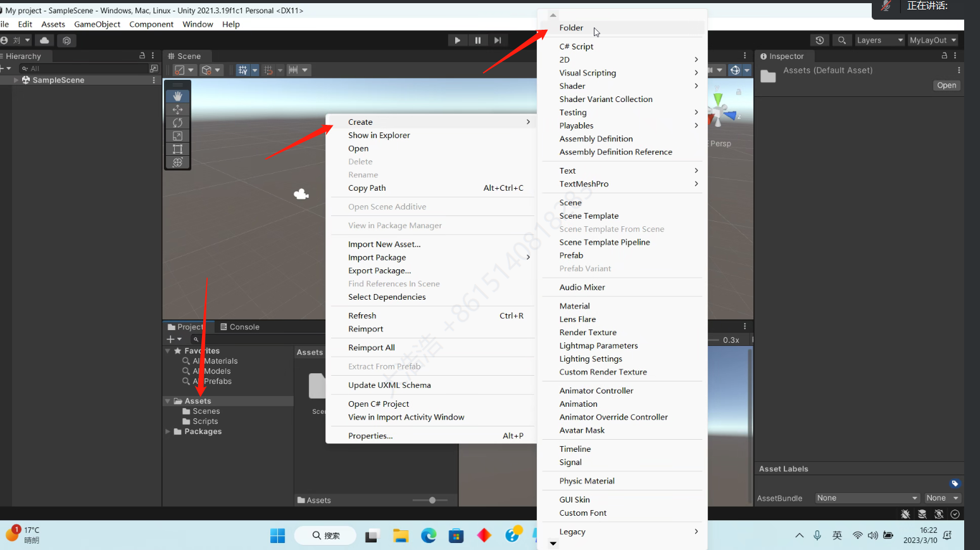Open Layers dropdown
Viewport: 980px width, 550px height.
tap(880, 40)
